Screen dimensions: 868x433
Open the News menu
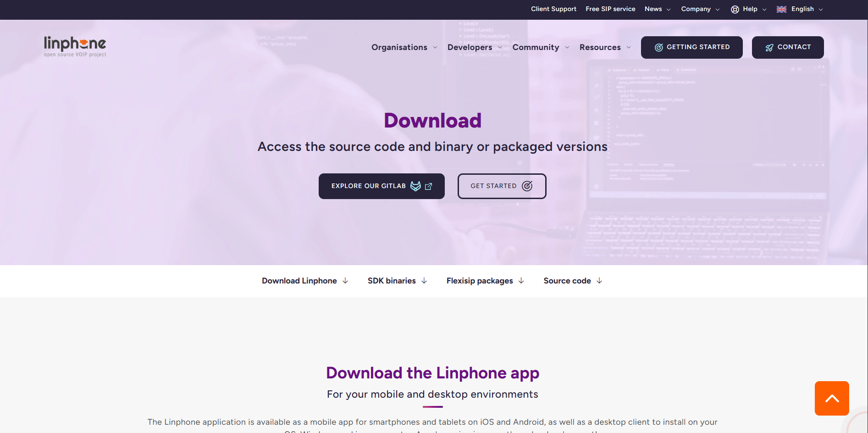[x=653, y=9]
